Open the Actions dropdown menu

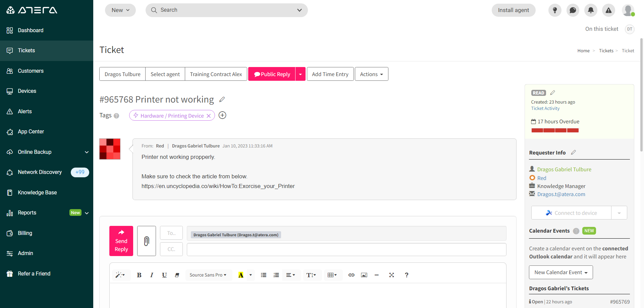click(x=371, y=74)
